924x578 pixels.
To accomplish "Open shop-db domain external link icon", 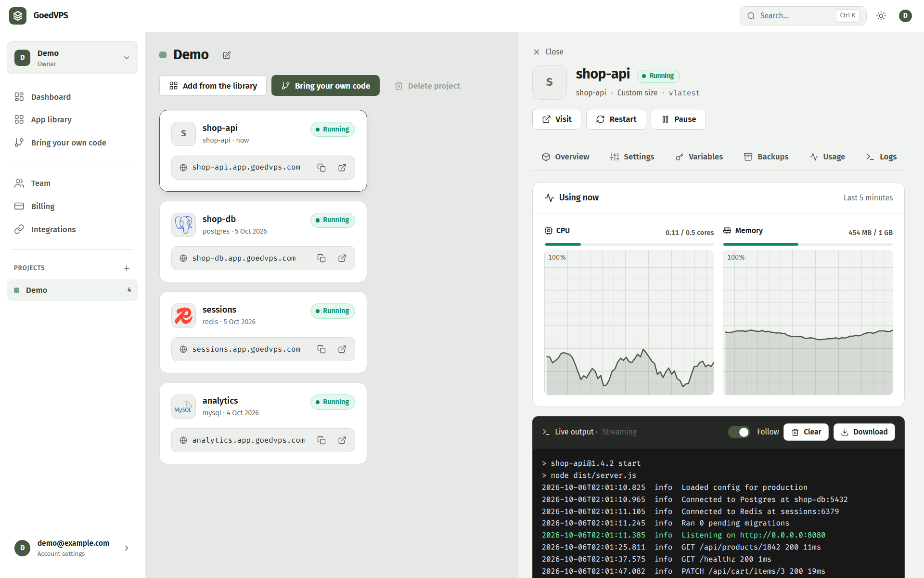I will (342, 258).
